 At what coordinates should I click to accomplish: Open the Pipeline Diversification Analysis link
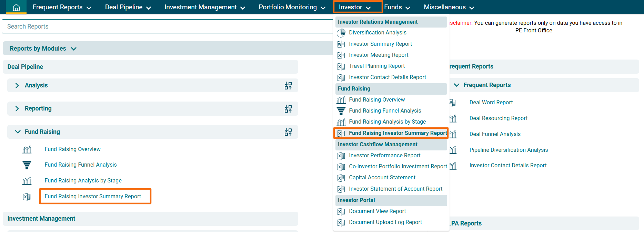pos(509,150)
